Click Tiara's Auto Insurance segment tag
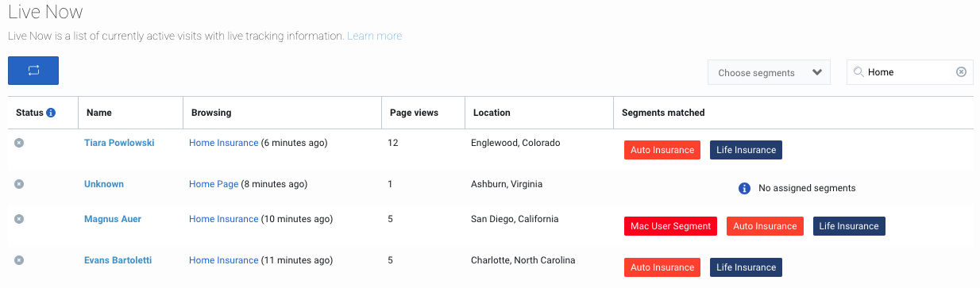Viewport: 980px width, 288px height. point(662,150)
